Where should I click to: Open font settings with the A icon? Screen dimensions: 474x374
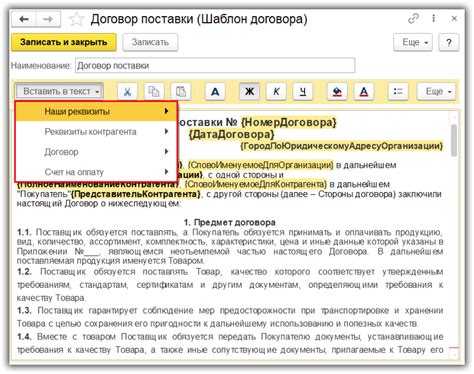tap(215, 91)
